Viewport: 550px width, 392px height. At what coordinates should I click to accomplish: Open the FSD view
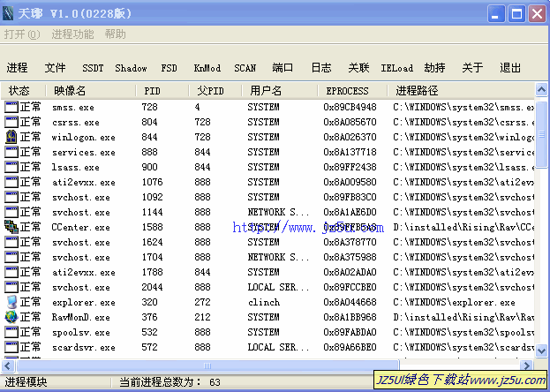pyautogui.click(x=170, y=68)
